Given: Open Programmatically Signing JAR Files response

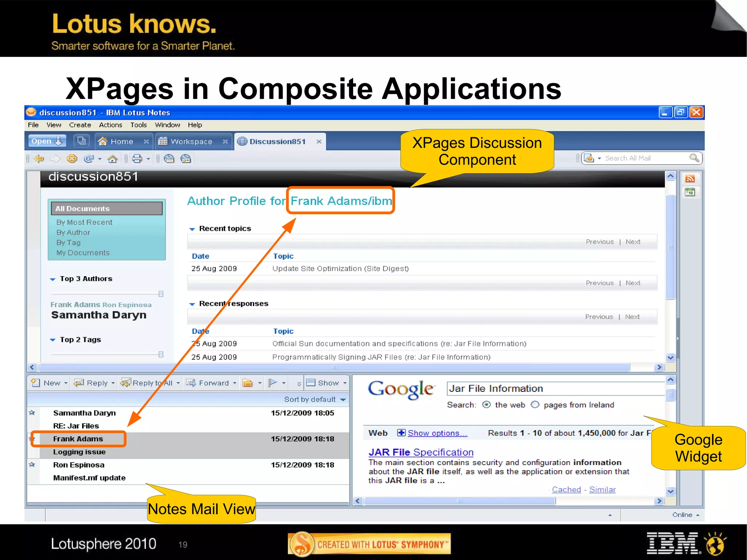Looking at the screenshot, I should tap(381, 357).
